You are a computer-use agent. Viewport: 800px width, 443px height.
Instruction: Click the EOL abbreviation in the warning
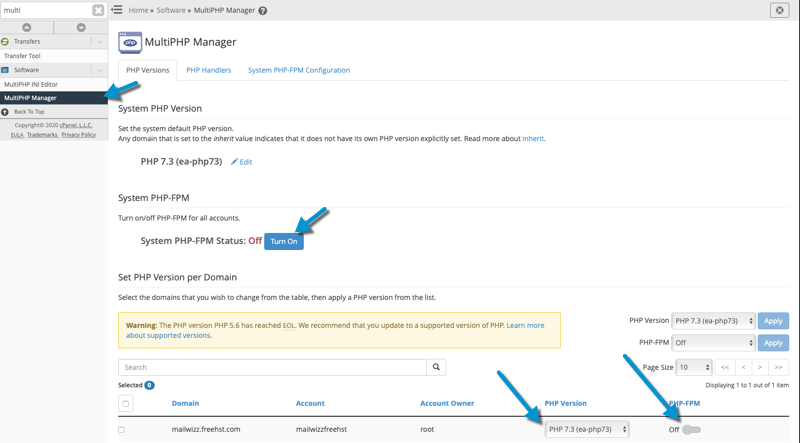coord(289,326)
